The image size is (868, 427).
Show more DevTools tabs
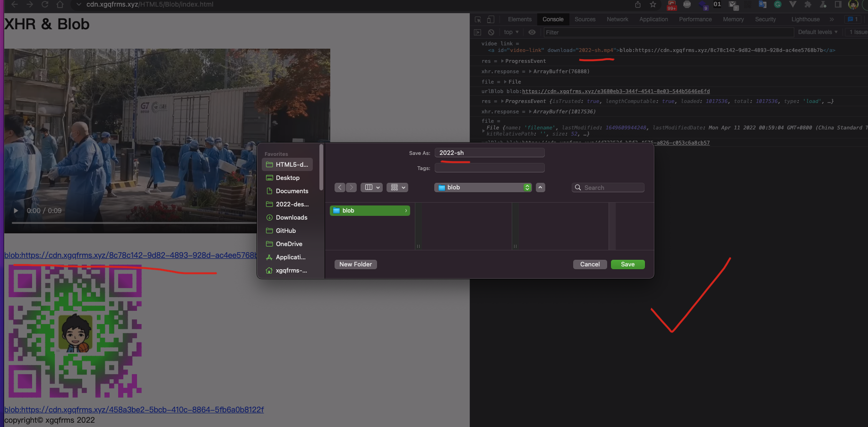tap(832, 19)
